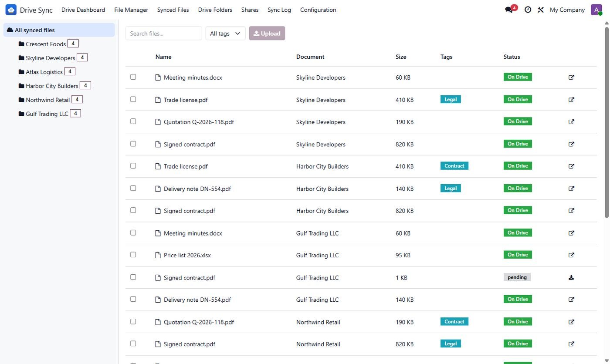Viewport: 610px width, 364px height.
Task: Go to Drive Dashboard menu
Action: (83, 10)
